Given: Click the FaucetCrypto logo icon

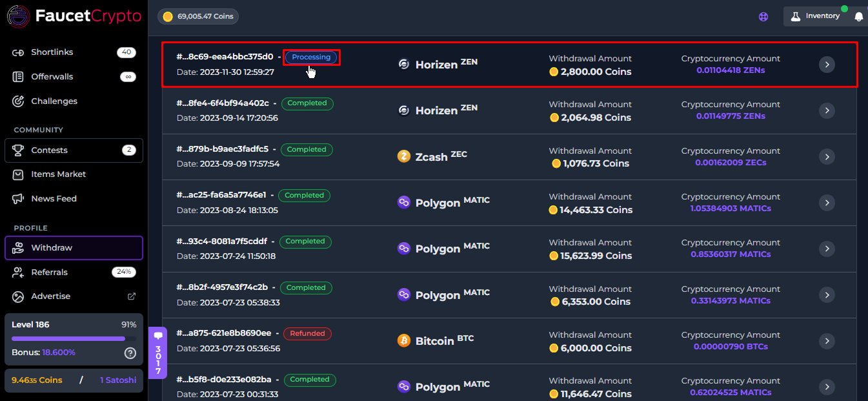Looking at the screenshot, I should [18, 15].
